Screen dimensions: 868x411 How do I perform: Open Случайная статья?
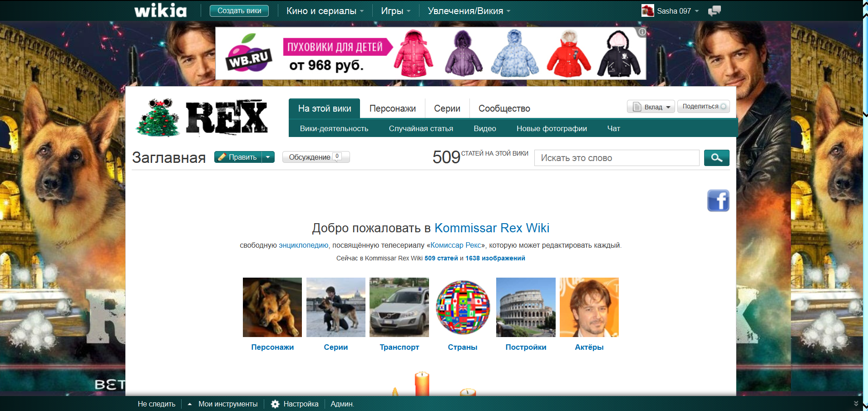[421, 128]
